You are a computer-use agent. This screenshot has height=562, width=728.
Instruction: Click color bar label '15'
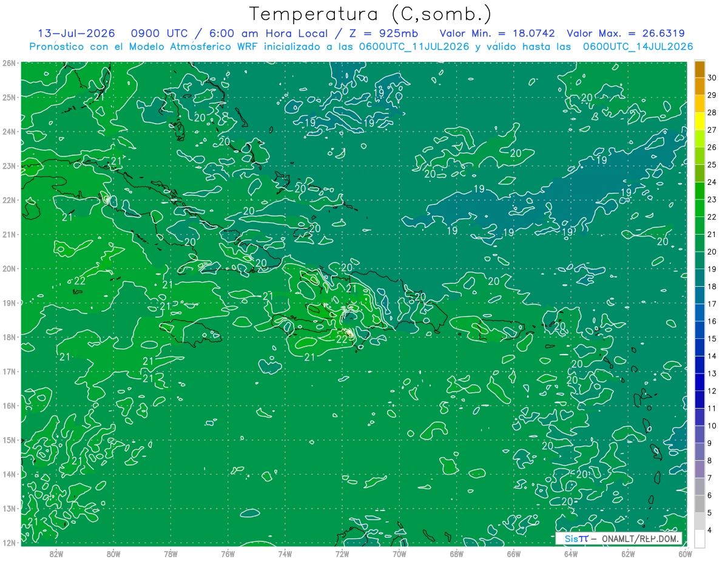712,339
